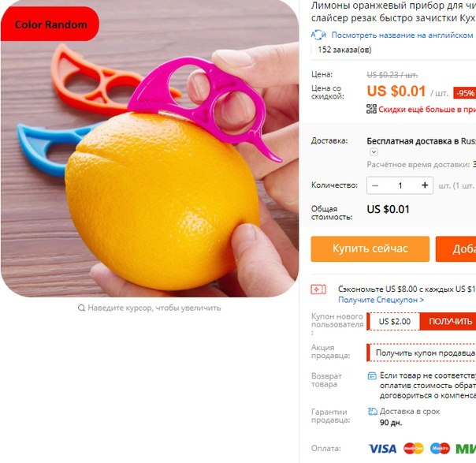
Task: Click the MasterCard payment logo
Action: tap(414, 449)
